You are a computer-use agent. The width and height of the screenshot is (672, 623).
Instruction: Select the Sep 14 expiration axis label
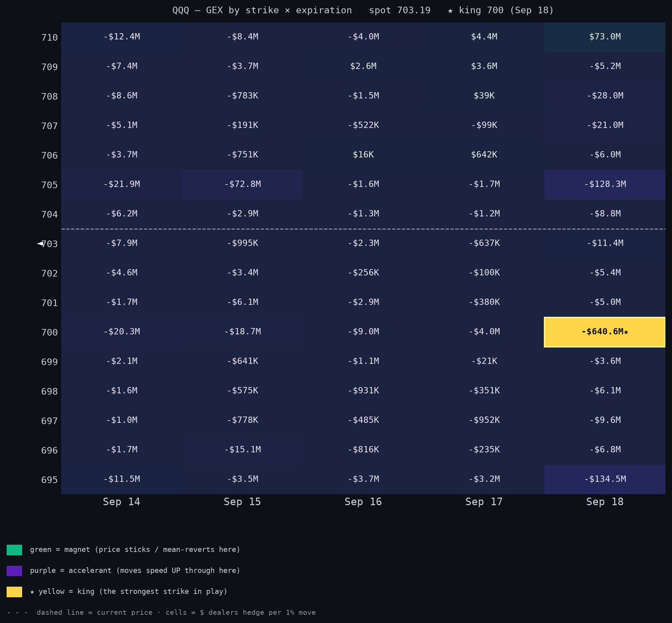tap(122, 502)
